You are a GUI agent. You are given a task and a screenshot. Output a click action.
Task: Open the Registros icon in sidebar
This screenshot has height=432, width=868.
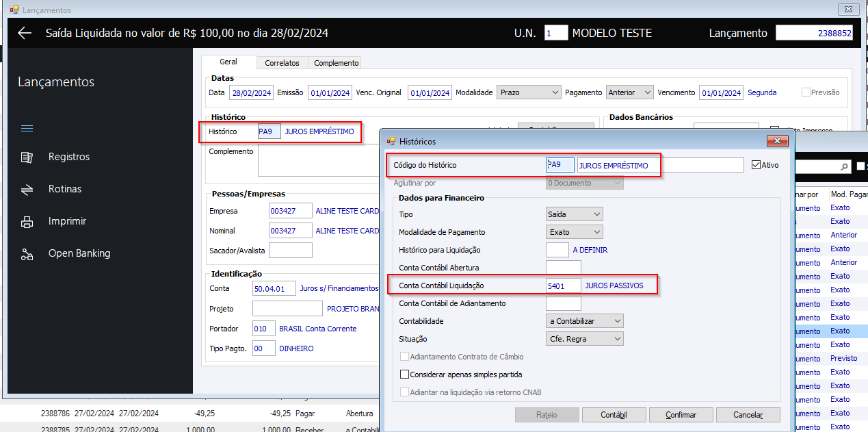click(27, 157)
